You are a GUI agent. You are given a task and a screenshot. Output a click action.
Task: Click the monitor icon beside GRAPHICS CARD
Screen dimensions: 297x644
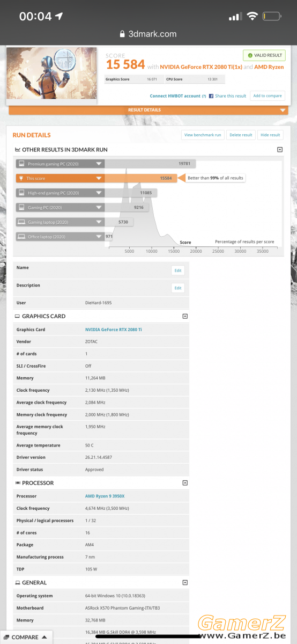(17, 316)
